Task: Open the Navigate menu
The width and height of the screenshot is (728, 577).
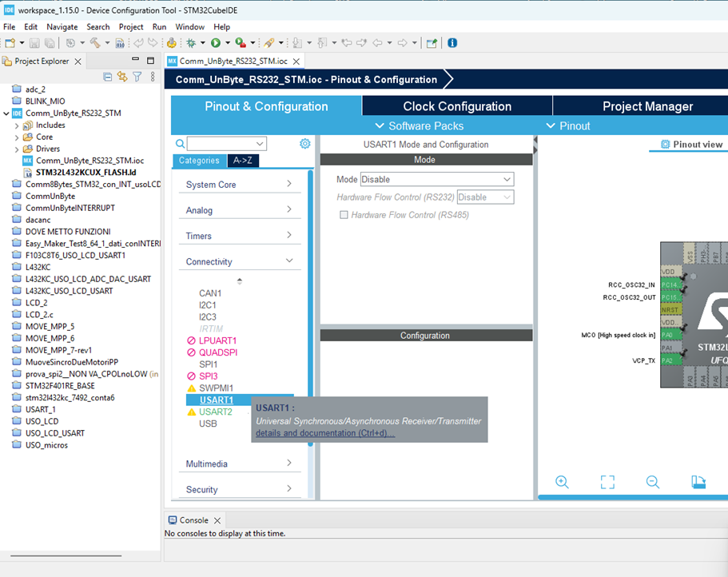Action: tap(62, 27)
